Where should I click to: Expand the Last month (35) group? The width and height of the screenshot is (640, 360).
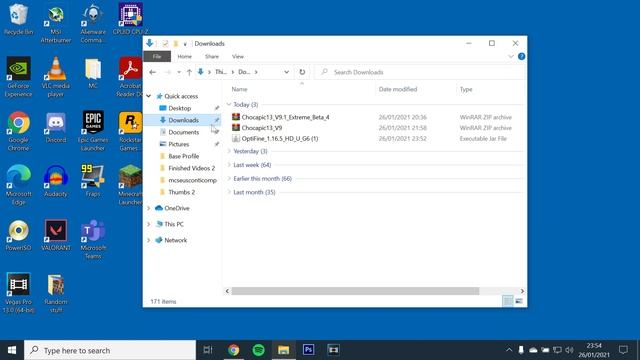[229, 192]
